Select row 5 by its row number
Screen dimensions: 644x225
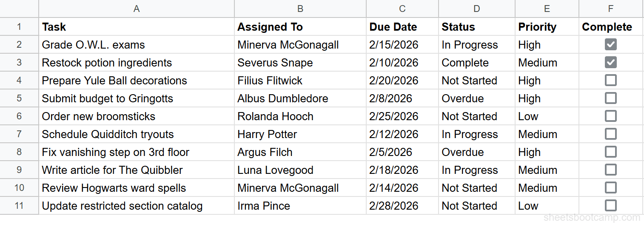(19, 98)
